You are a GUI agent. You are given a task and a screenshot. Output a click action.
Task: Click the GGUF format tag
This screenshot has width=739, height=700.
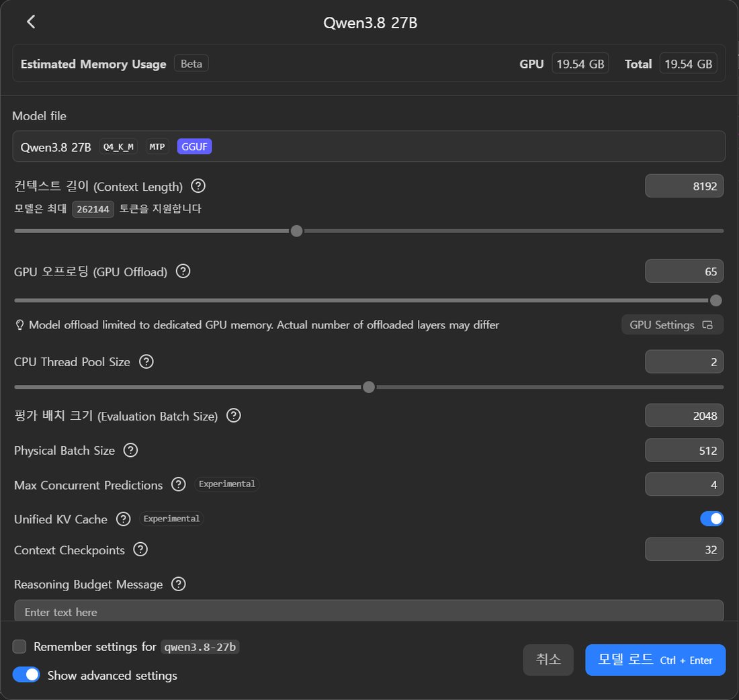(194, 146)
